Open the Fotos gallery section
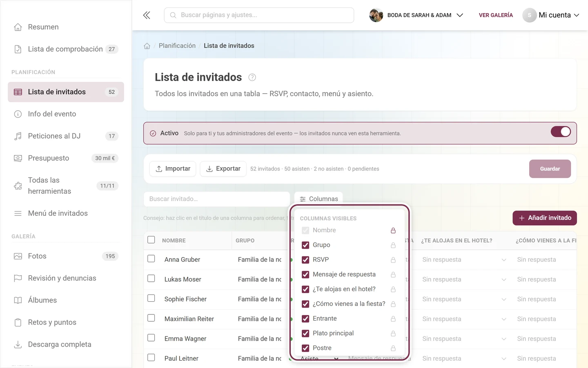 66,256
